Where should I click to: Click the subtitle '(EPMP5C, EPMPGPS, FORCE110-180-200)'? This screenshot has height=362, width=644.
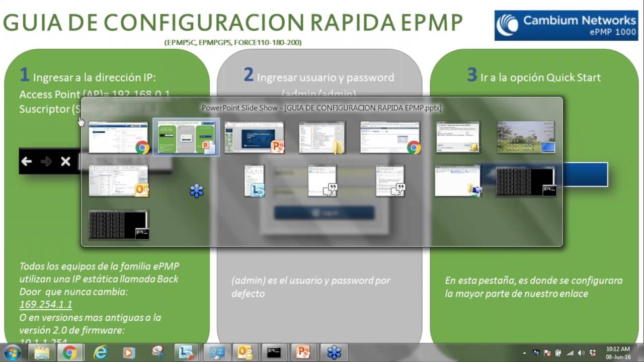(x=233, y=43)
